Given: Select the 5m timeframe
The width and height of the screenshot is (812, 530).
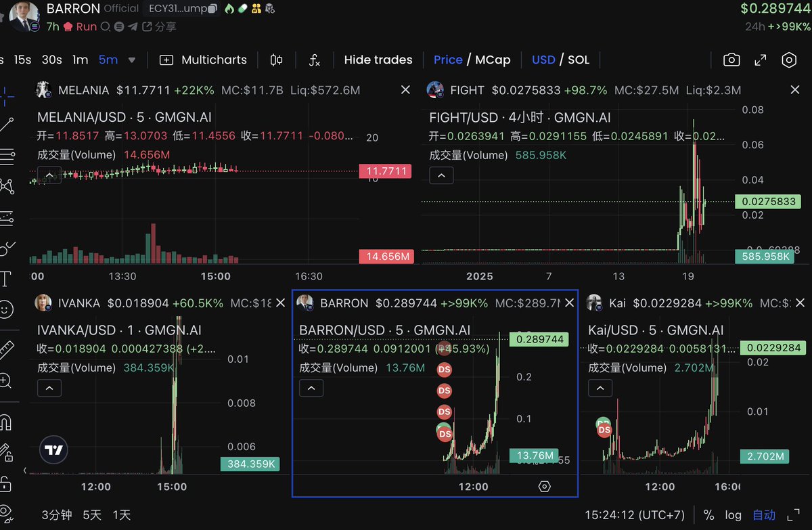Looking at the screenshot, I should [x=108, y=60].
